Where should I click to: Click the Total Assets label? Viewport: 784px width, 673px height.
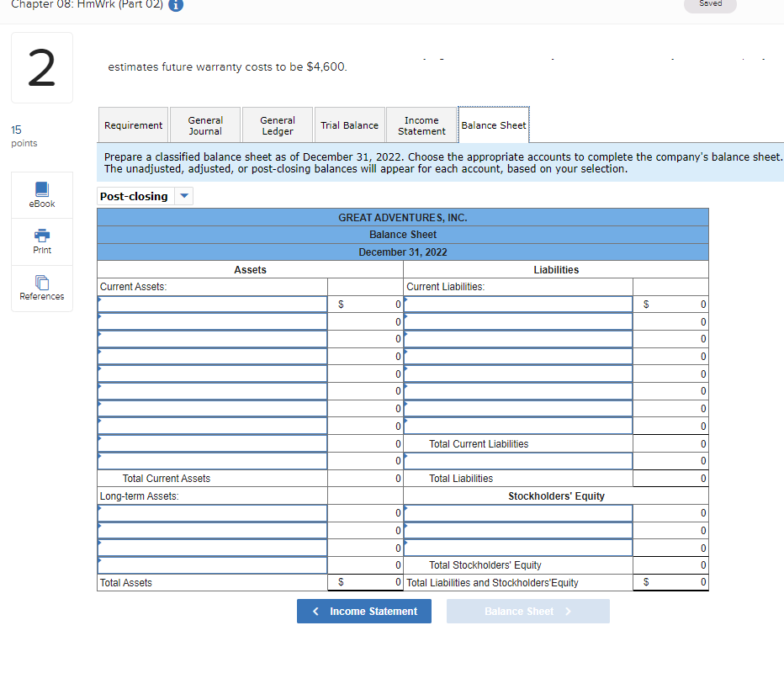tap(126, 582)
